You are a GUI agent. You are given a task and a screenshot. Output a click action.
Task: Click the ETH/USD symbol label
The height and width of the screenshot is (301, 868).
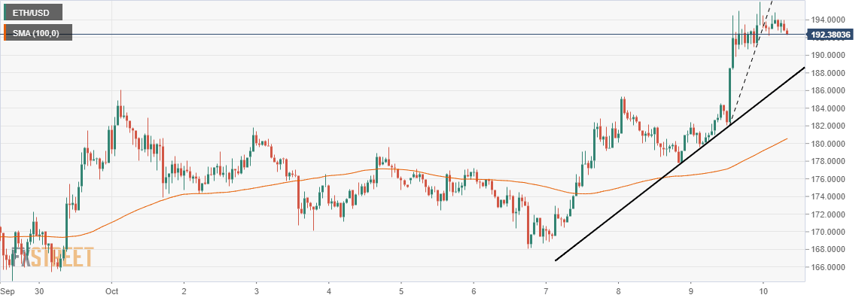(32, 13)
